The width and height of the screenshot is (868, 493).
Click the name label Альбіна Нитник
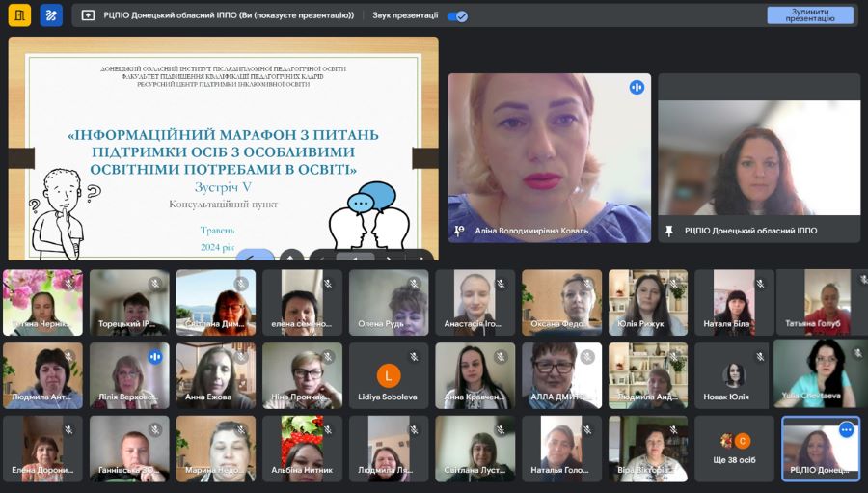302,470
